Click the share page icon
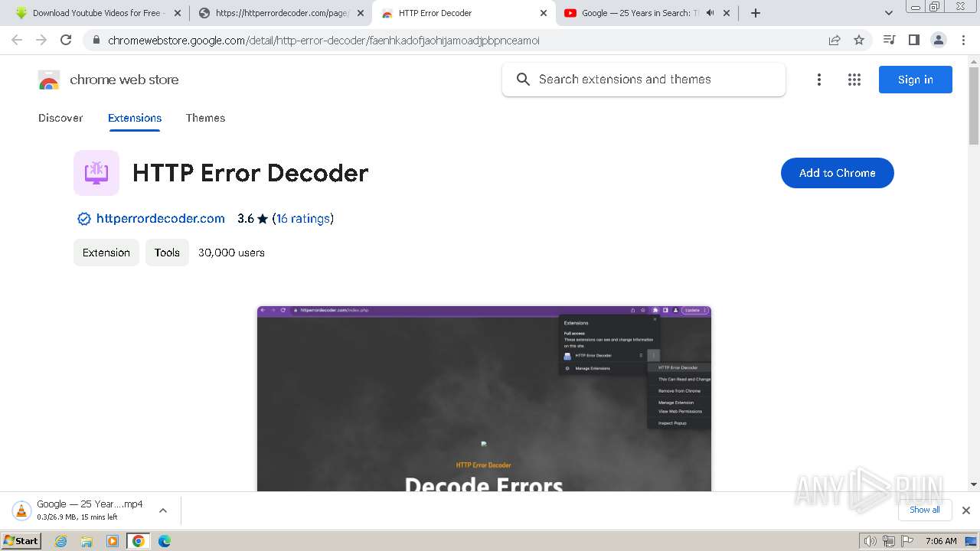This screenshot has width=980, height=551. coord(835,41)
